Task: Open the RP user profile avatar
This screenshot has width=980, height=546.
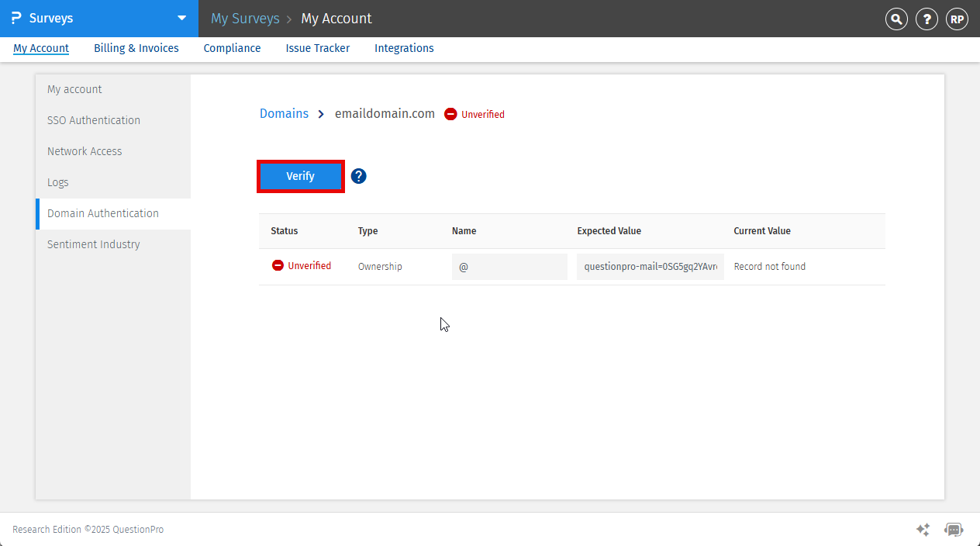Action: point(958,19)
